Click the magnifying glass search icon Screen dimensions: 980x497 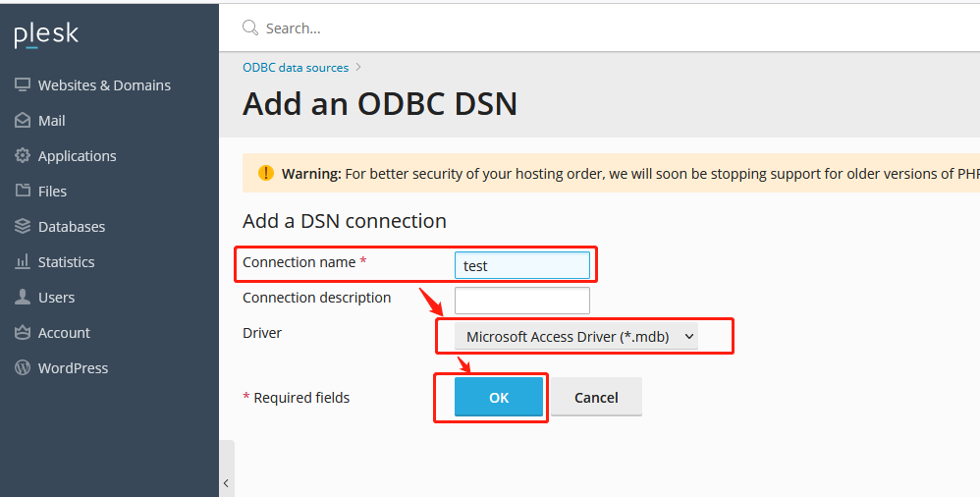point(250,28)
